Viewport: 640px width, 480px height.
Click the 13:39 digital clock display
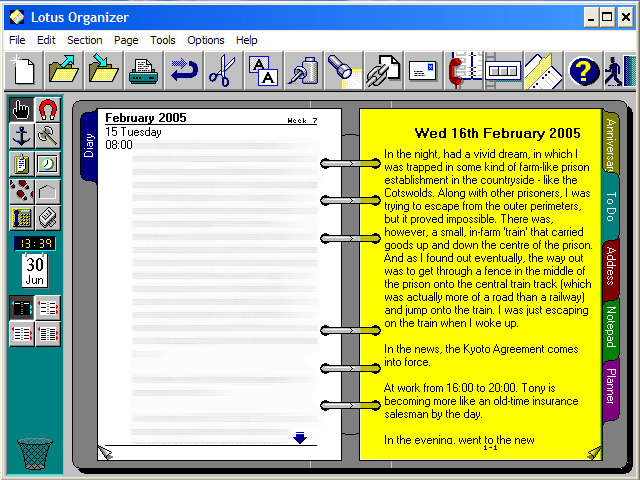pyautogui.click(x=35, y=244)
